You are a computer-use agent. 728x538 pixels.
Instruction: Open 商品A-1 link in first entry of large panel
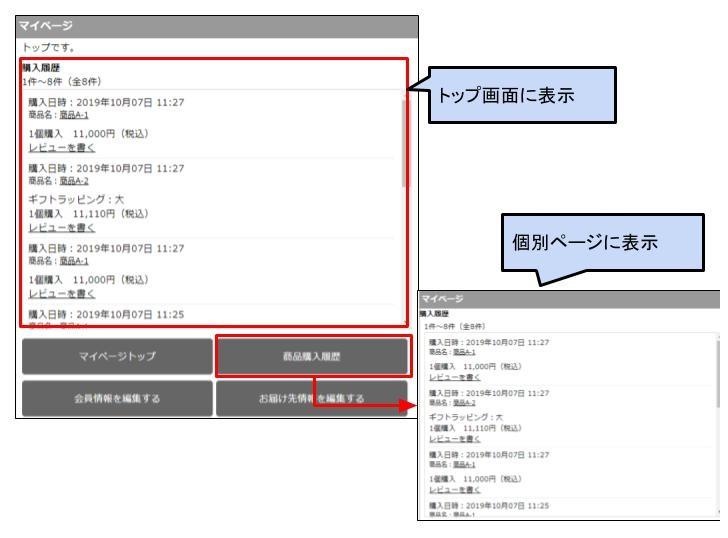tap(73, 115)
